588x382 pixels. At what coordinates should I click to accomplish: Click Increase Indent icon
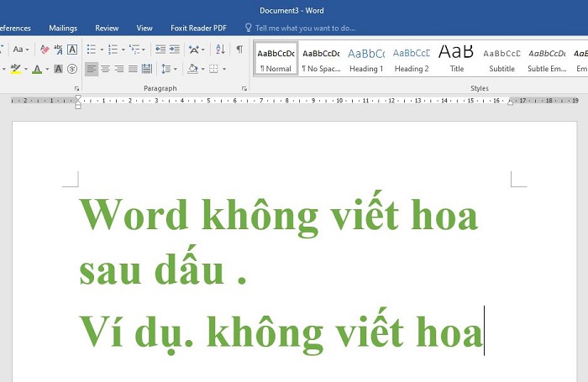pos(175,50)
